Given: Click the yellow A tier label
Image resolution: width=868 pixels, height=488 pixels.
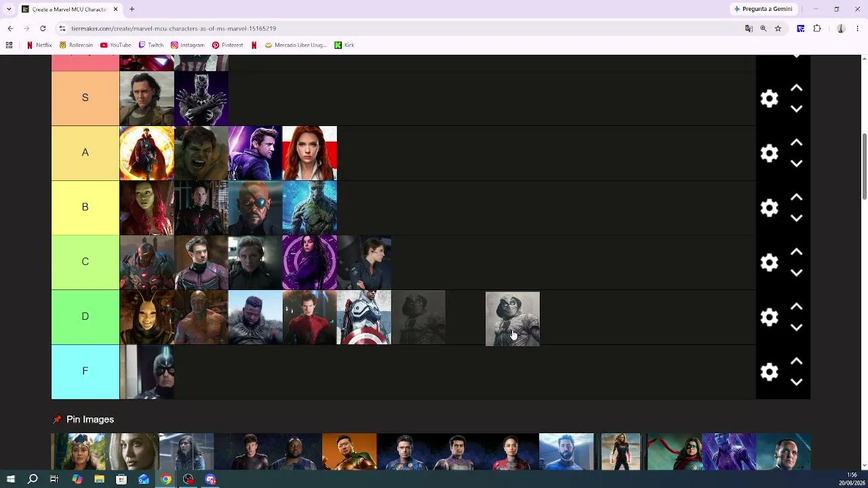Looking at the screenshot, I should tap(85, 152).
